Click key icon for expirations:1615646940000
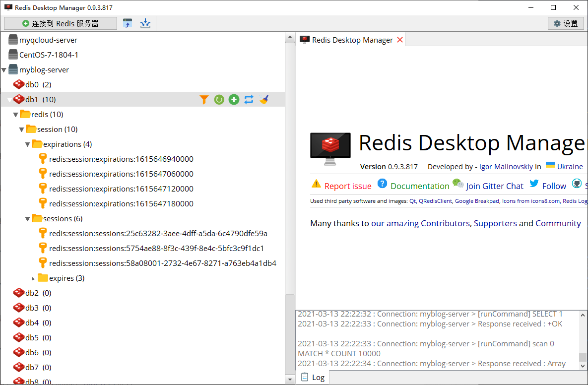This screenshot has width=588, height=385. tap(43, 159)
